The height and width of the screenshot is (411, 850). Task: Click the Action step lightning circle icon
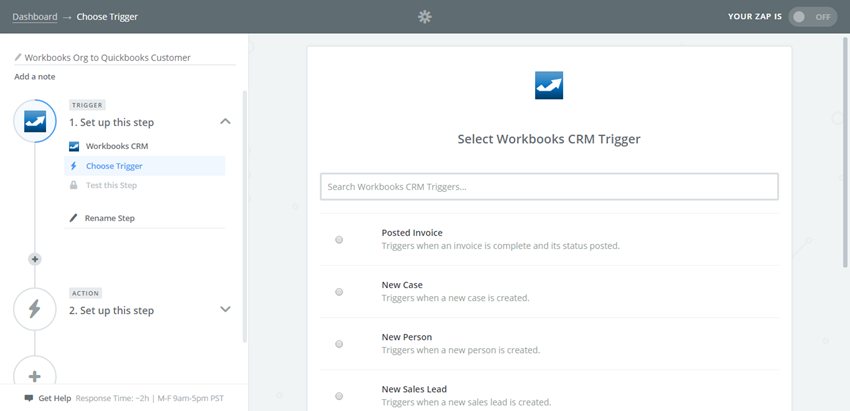click(x=35, y=310)
